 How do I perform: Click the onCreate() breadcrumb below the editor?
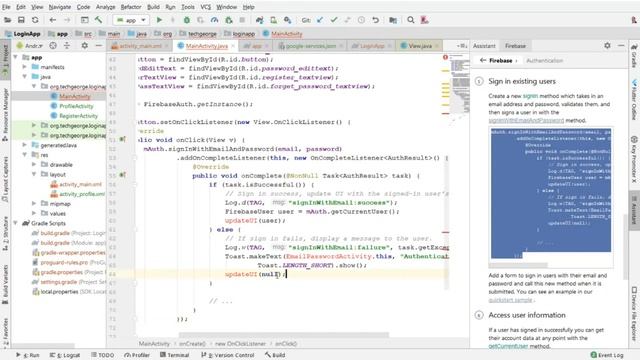(x=193, y=344)
